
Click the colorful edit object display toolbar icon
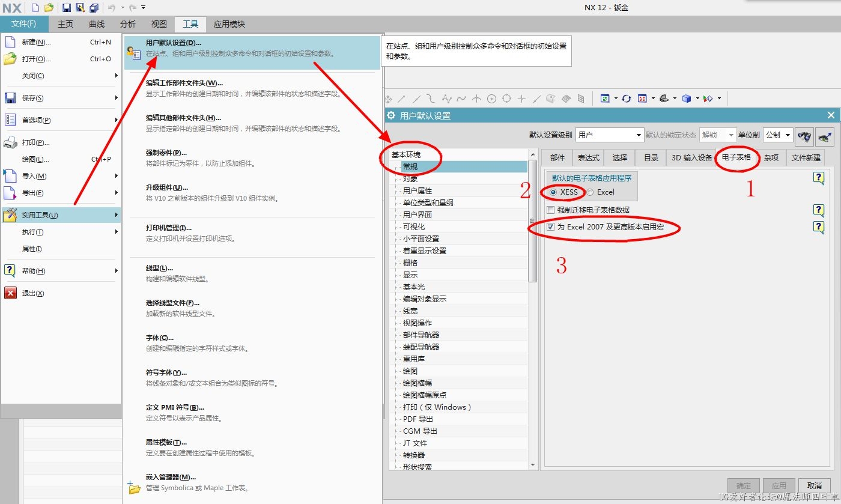pyautogui.click(x=708, y=99)
